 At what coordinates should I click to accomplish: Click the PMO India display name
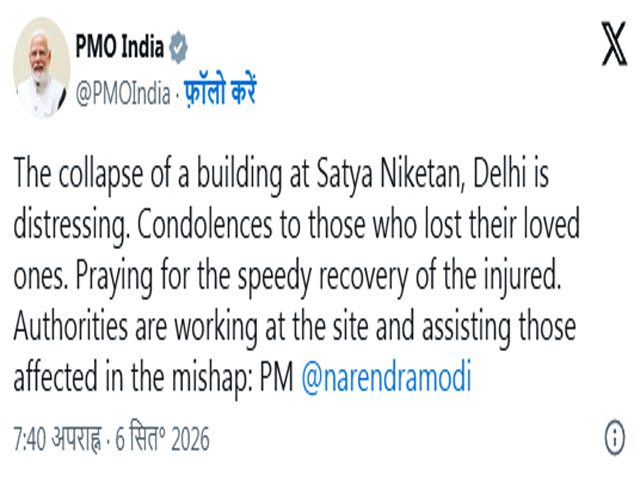pos(120,46)
